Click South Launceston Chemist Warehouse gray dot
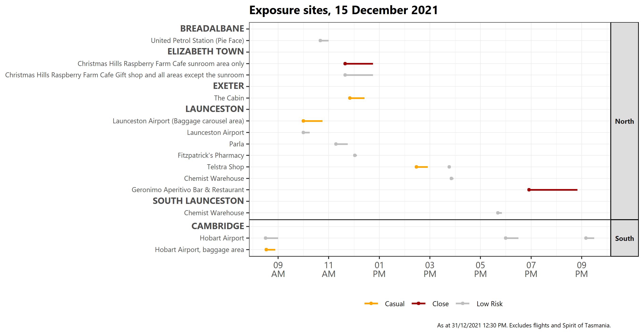The width and height of the screenshot is (644, 334). (x=498, y=213)
